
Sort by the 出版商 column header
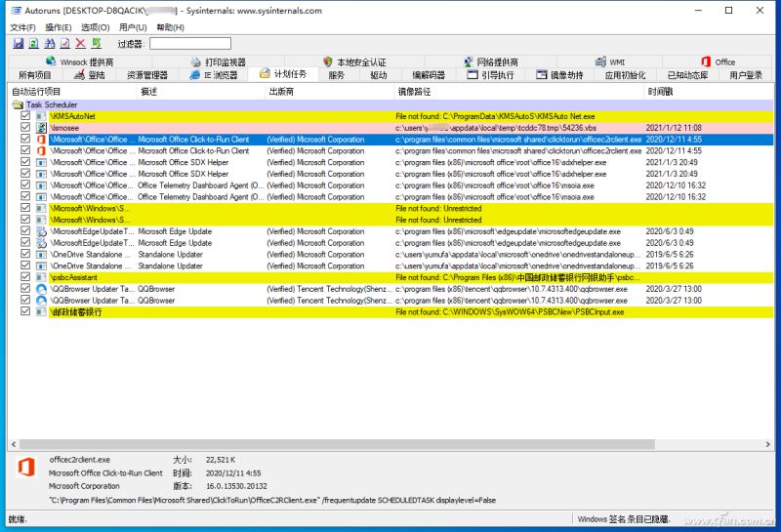(281, 91)
